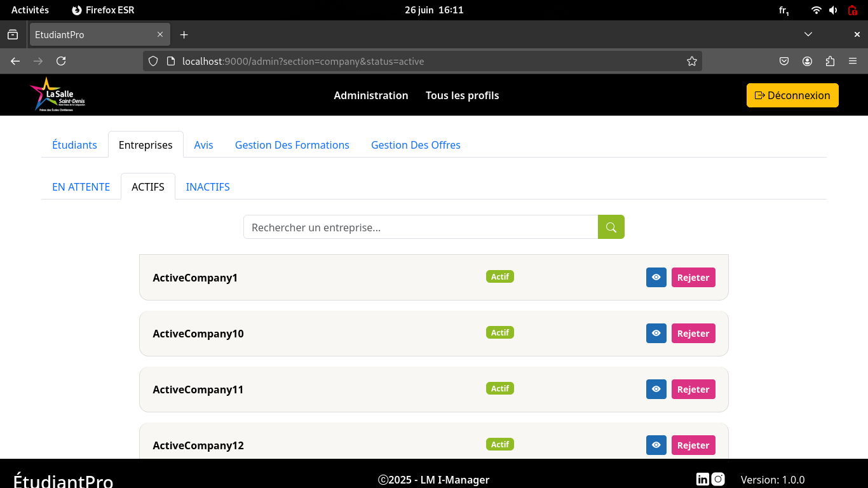Reload the page in Firefox
The height and width of the screenshot is (488, 868).
61,62
